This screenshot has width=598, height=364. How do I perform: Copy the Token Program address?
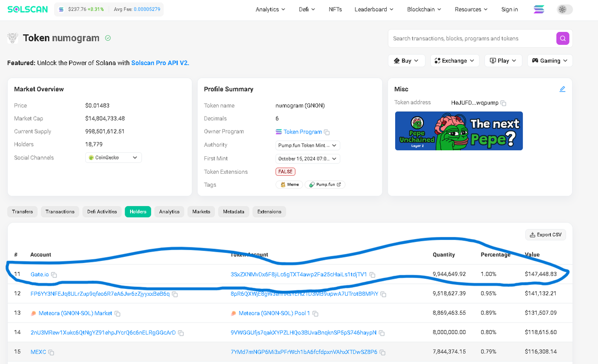click(x=326, y=132)
